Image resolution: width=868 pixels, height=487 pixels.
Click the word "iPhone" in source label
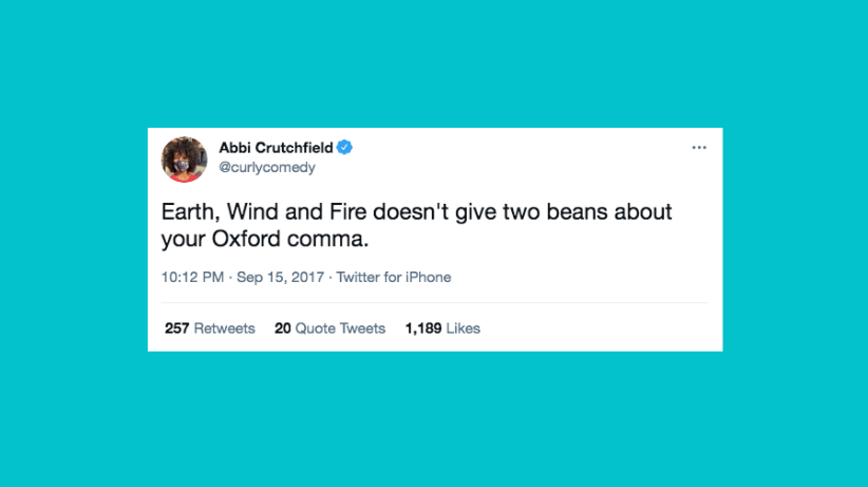pos(428,277)
